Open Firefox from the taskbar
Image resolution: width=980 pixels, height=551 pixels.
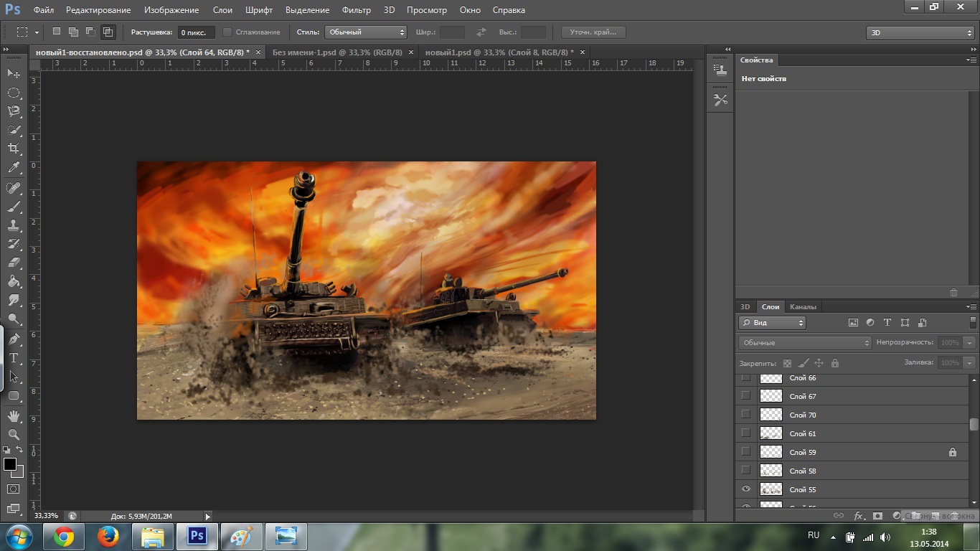108,536
